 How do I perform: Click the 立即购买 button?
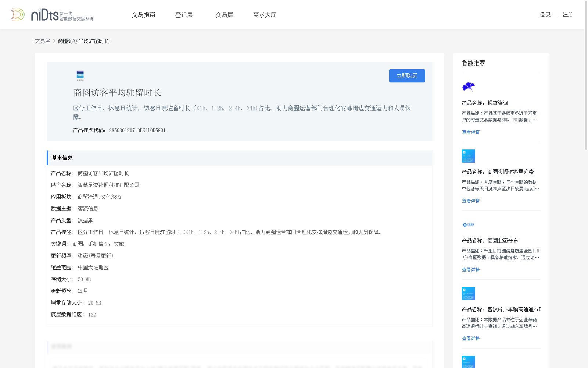pos(407,76)
